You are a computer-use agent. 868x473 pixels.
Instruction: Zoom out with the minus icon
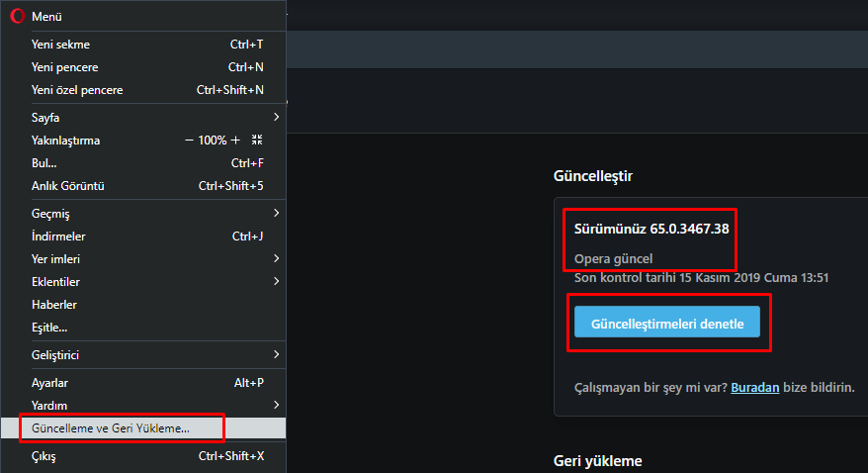[190, 141]
